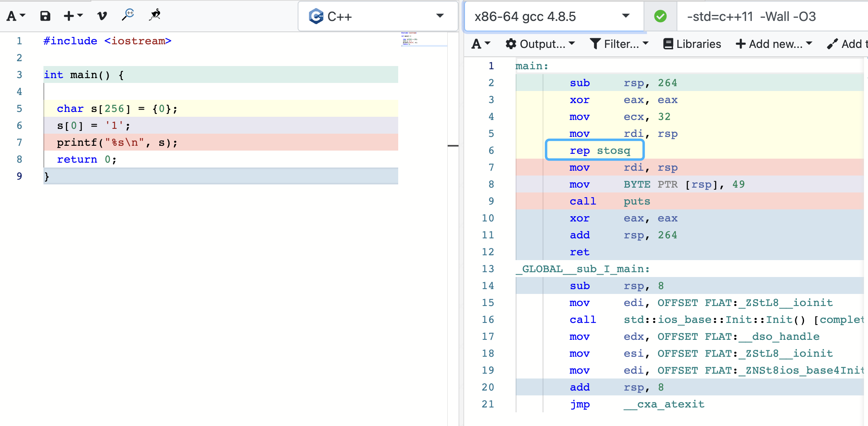Click the CppInsights magnifier icon
The width and height of the screenshot is (868, 426).
pos(128,15)
